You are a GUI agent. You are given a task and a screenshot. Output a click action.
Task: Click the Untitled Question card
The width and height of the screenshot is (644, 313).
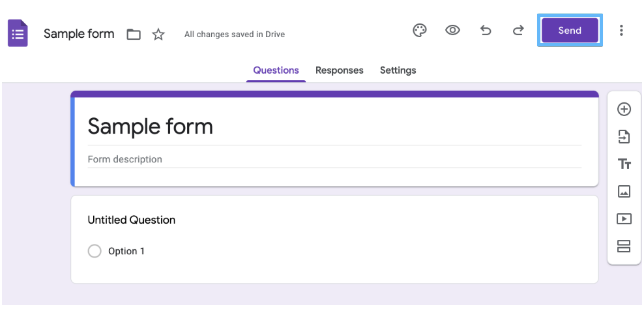[334, 239]
